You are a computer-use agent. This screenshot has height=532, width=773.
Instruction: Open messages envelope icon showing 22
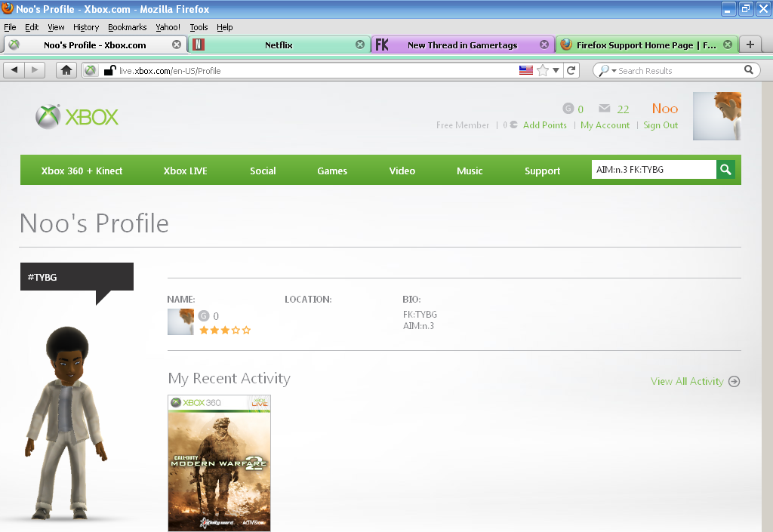(x=605, y=109)
